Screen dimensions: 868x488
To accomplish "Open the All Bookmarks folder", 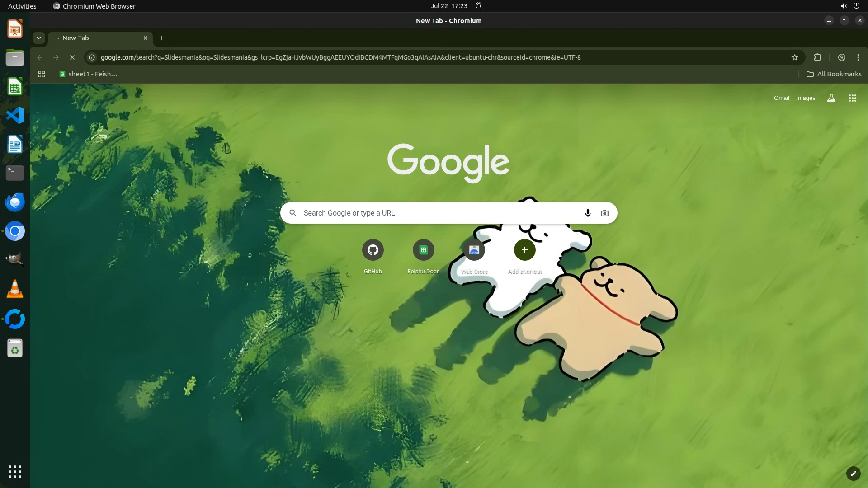I will tap(834, 74).
